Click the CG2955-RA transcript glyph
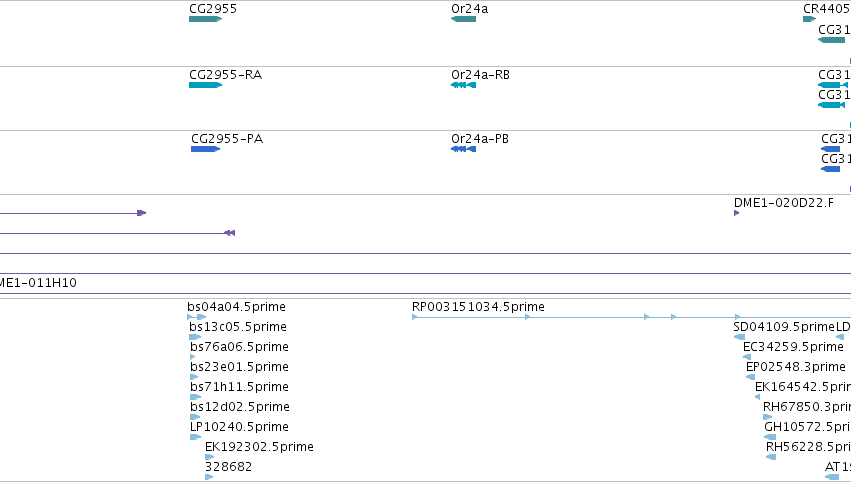This screenshot has height=482, width=851. (205, 85)
